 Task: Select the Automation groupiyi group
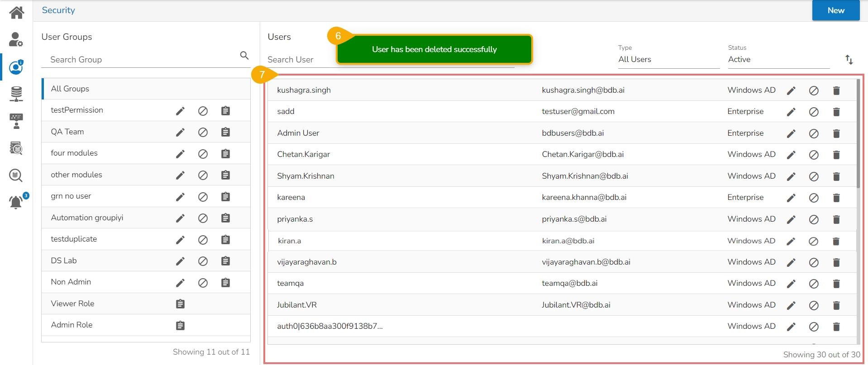(x=87, y=218)
